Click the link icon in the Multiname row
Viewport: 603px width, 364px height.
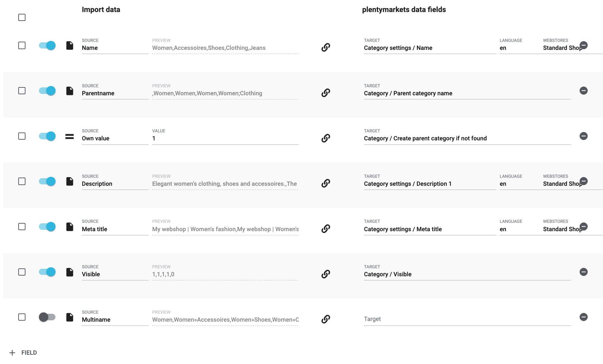point(325,319)
